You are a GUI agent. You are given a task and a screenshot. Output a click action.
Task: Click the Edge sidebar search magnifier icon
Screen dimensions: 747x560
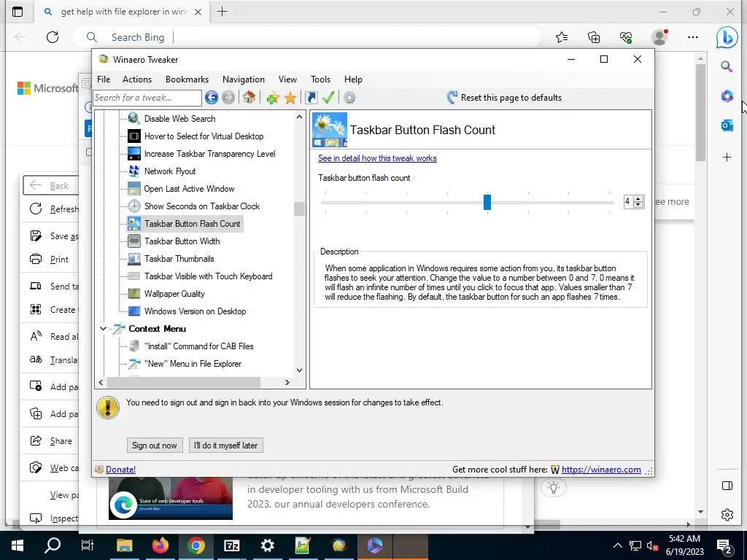pos(727,66)
